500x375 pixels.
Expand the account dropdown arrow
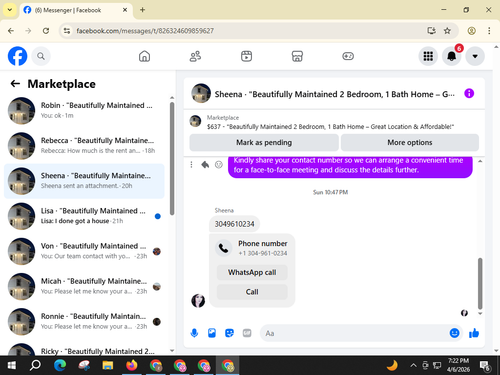click(475, 56)
